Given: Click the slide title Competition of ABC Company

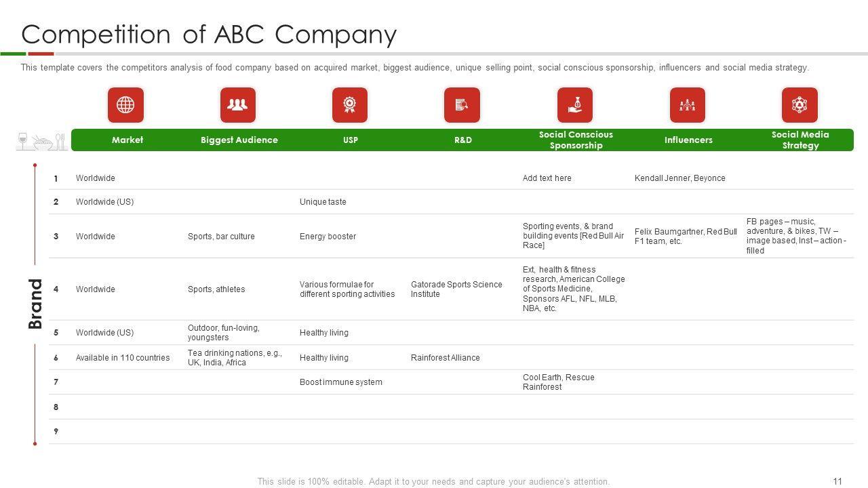Looking at the screenshot, I should click(x=209, y=34).
